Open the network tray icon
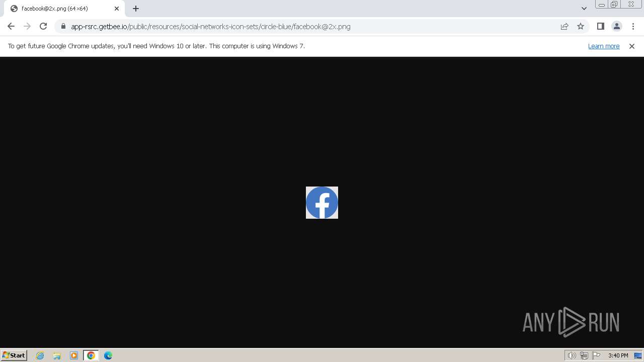Viewport: 644px width, 362px height. (584, 355)
